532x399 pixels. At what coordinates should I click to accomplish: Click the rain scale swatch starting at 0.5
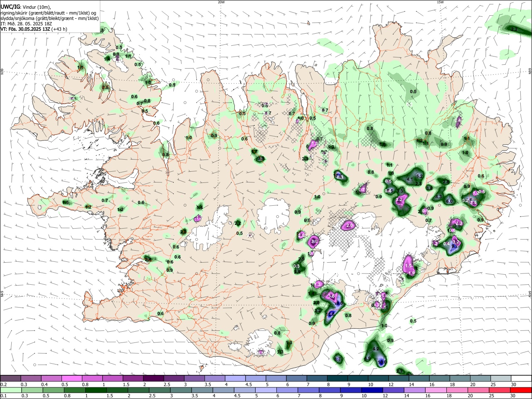point(54,390)
